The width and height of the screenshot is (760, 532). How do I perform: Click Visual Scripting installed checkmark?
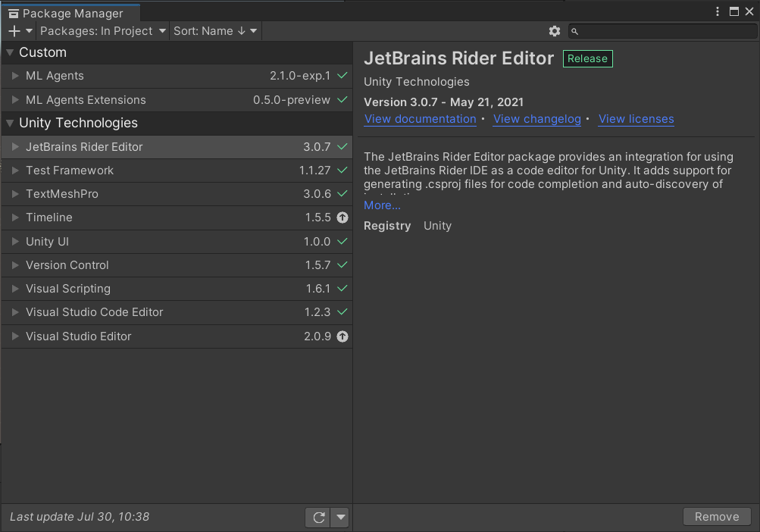coord(342,289)
